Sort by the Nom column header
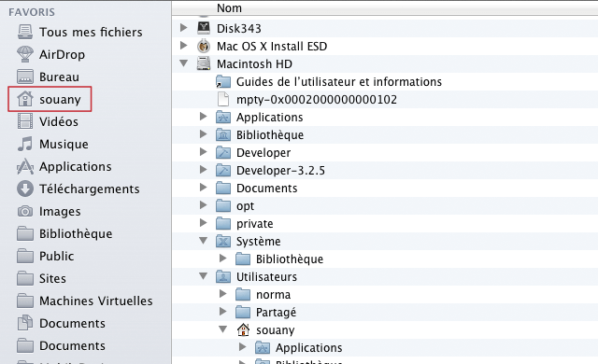Viewport: 598px width, 364px height. [x=229, y=8]
